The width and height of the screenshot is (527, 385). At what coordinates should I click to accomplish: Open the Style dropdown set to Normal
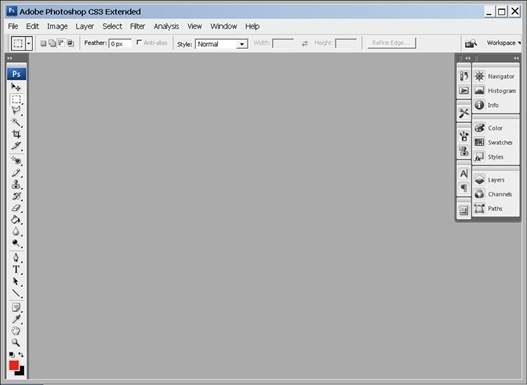click(221, 44)
